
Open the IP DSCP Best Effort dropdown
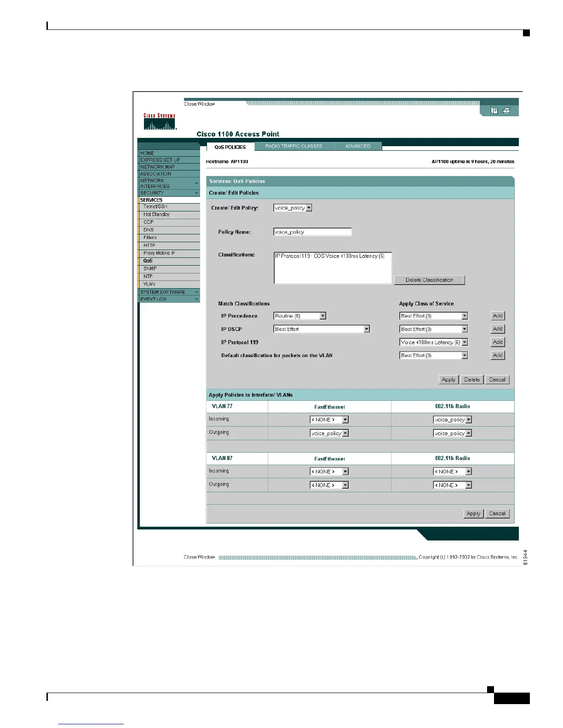click(322, 329)
